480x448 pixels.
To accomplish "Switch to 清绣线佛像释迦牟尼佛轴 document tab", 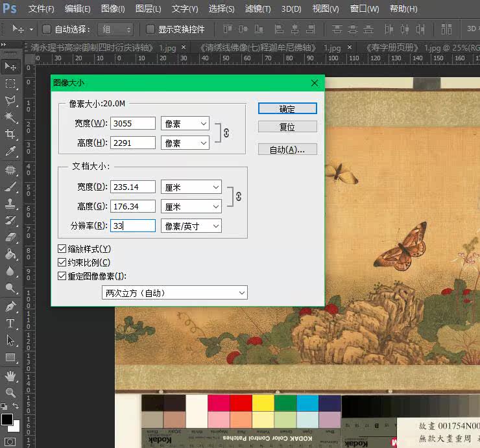I will tap(270, 48).
